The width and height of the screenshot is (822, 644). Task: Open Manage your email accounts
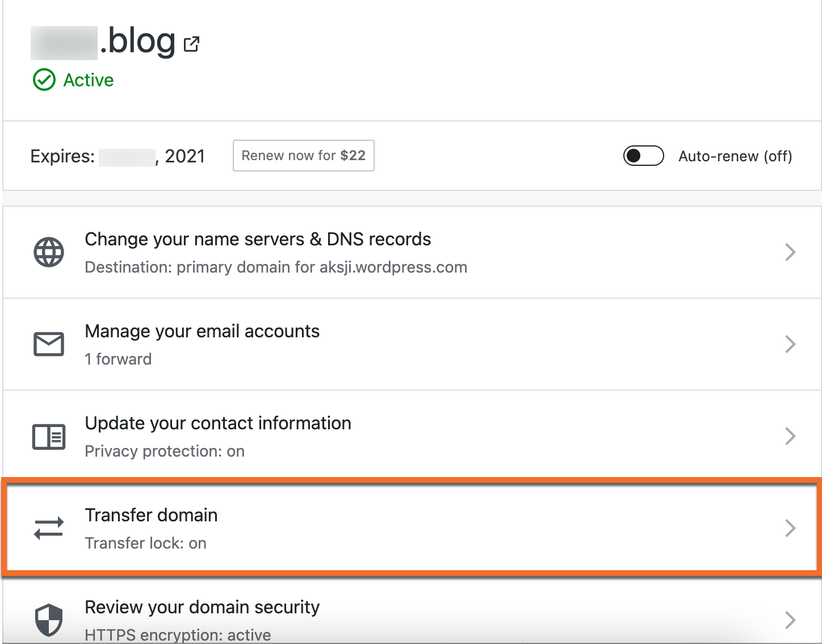[202, 331]
